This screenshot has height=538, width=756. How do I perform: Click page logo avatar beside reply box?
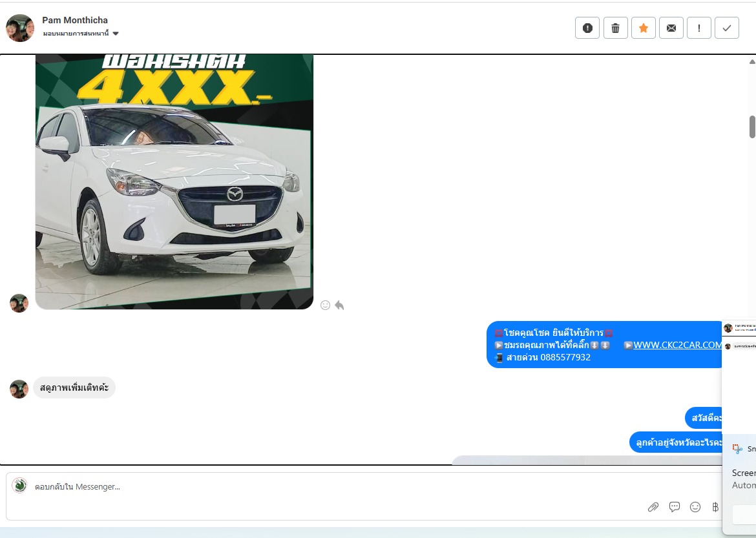(20, 486)
